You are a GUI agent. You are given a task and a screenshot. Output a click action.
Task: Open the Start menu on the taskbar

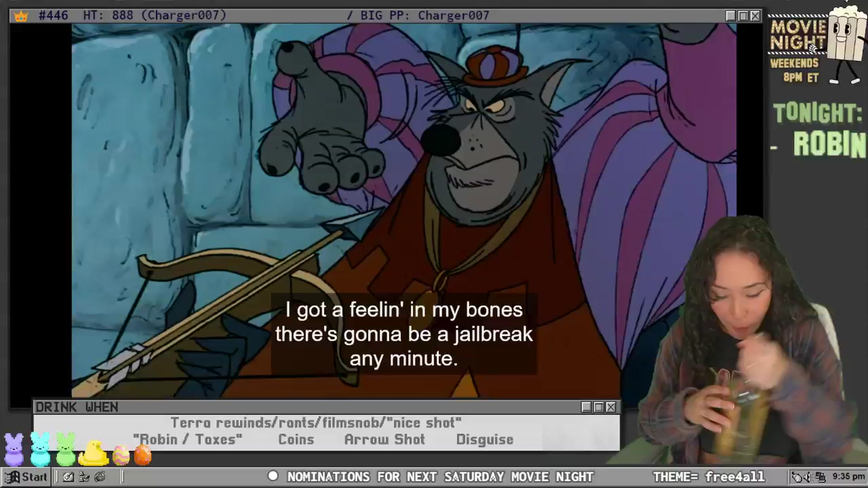point(26,477)
